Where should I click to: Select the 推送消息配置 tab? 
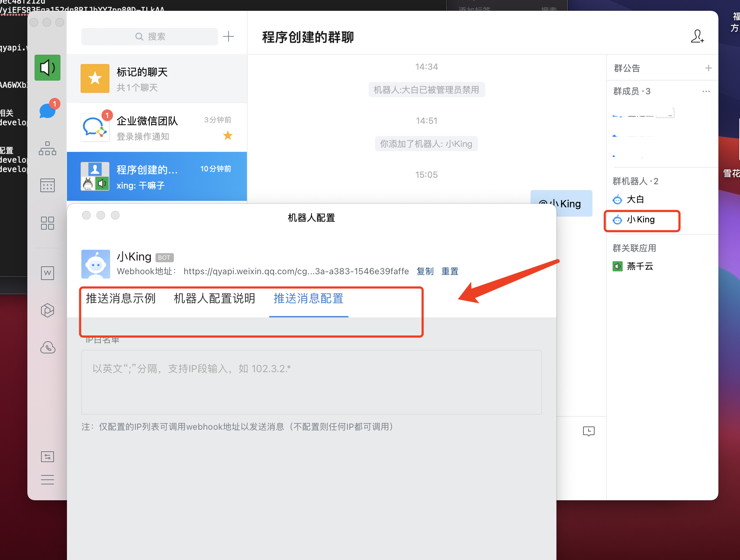pos(308,298)
